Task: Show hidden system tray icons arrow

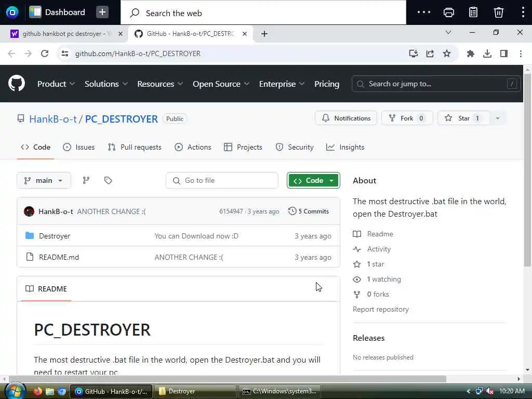Action: [x=468, y=391]
